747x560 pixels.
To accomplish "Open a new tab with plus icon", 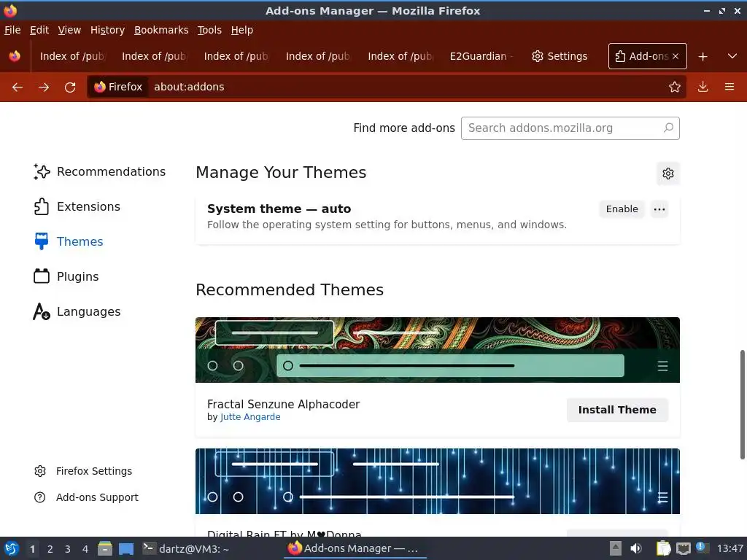I will (x=703, y=56).
